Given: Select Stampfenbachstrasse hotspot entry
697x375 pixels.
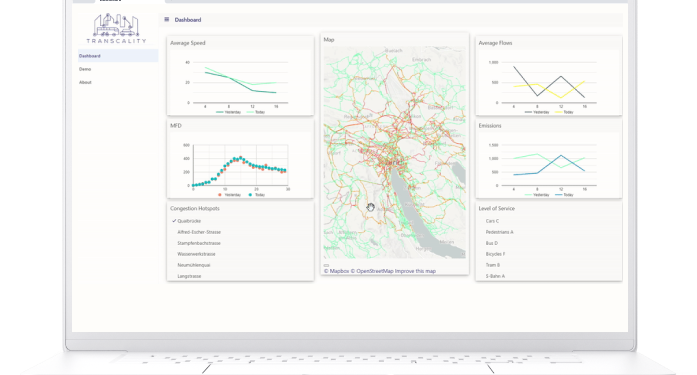Looking at the screenshot, I should click(x=199, y=243).
